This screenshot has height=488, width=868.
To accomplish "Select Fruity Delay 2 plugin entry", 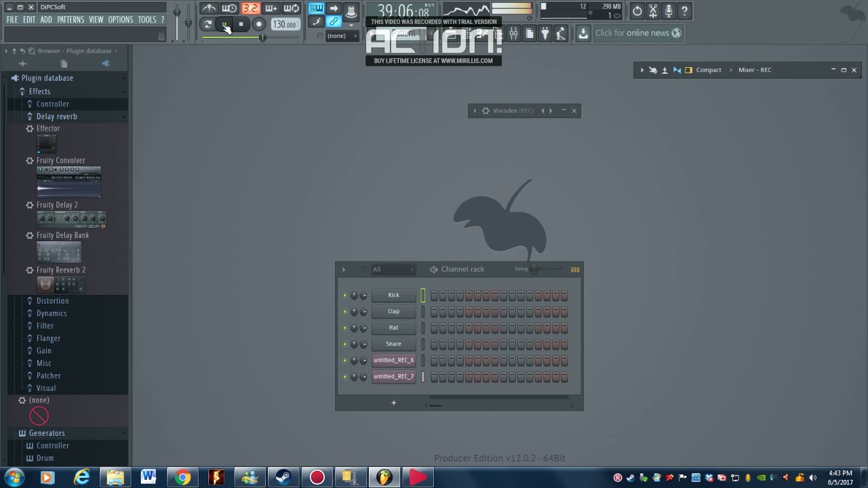I will pyautogui.click(x=57, y=205).
